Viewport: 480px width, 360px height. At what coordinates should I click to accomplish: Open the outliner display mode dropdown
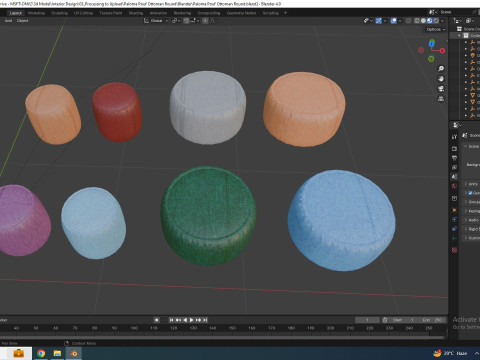(x=458, y=21)
